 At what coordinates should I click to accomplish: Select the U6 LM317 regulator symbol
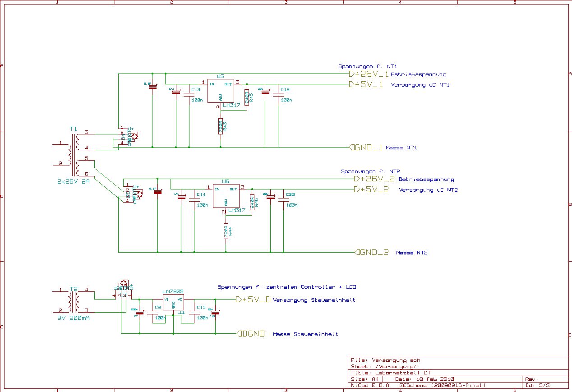(226, 196)
